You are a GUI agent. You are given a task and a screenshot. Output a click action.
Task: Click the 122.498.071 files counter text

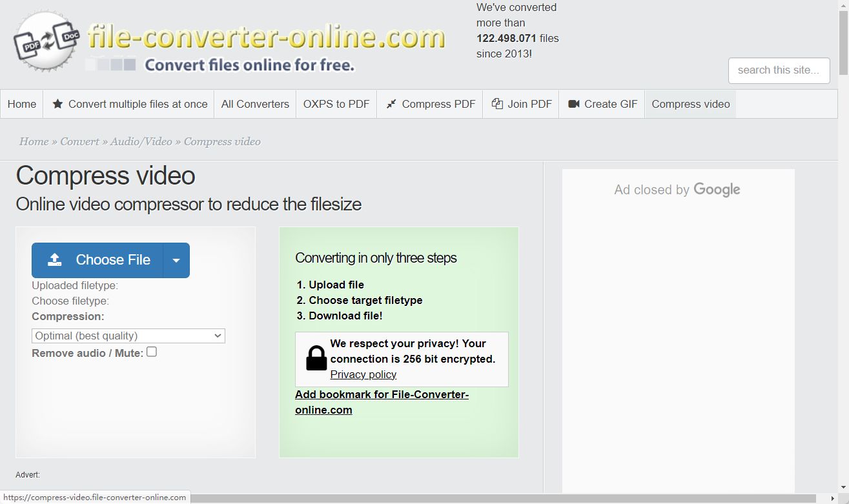518,38
